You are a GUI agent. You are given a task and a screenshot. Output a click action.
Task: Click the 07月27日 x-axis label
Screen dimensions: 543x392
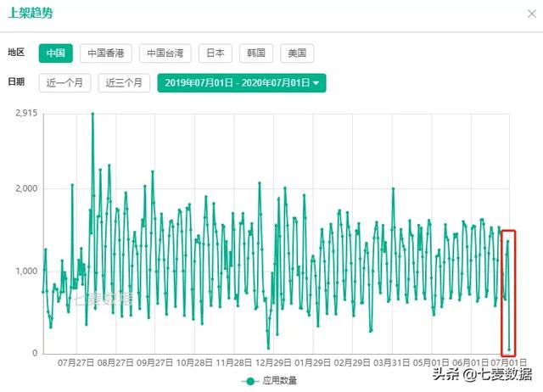pos(76,362)
